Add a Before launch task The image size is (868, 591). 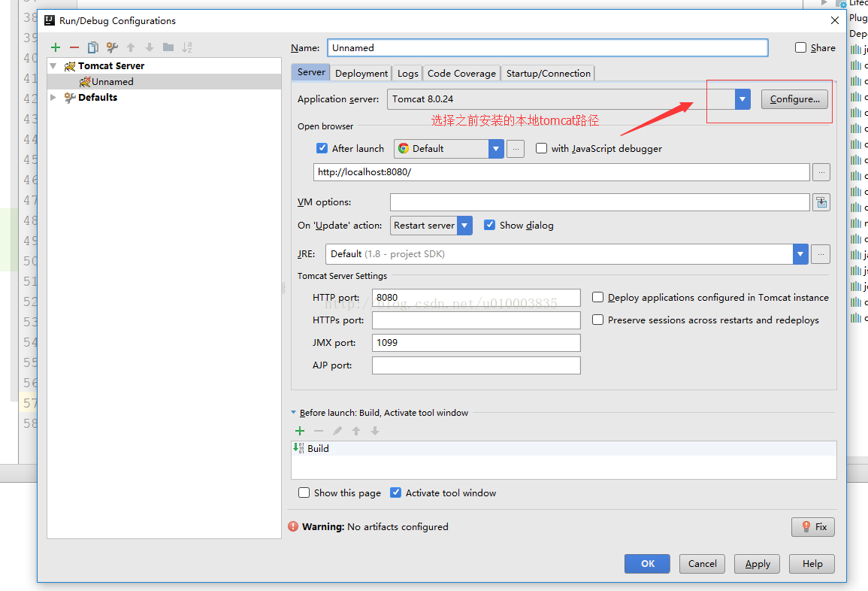pos(300,431)
